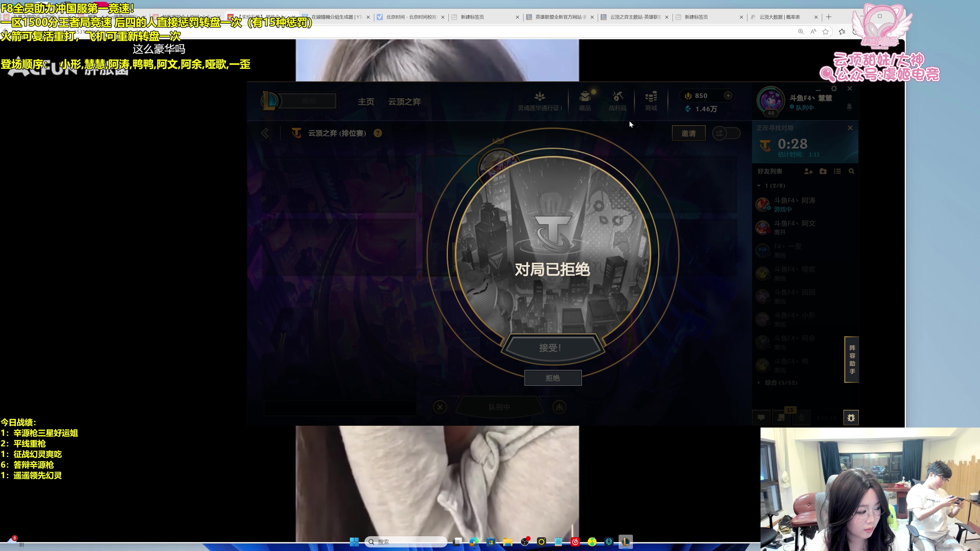Viewport: 980px width, 551px height.
Task: Click the friends list sort options icon
Action: coord(837,171)
